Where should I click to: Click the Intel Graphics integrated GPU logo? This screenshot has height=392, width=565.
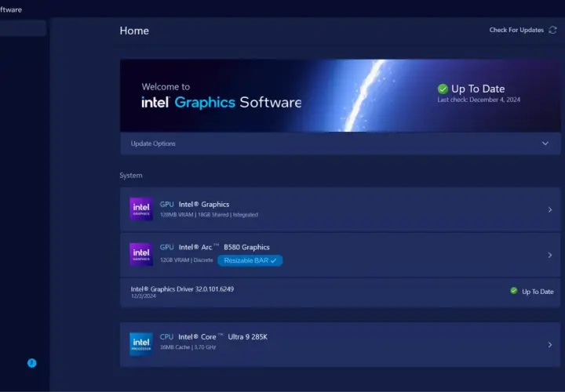(141, 209)
